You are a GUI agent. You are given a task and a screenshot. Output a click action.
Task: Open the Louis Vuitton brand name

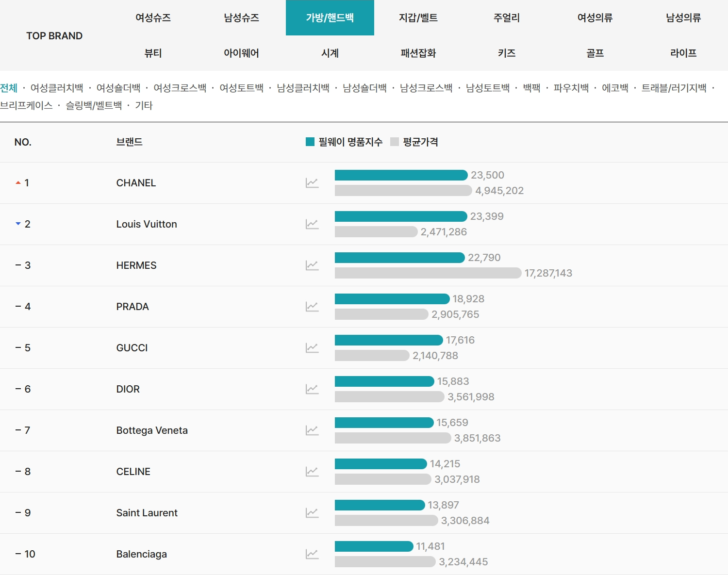(x=147, y=224)
